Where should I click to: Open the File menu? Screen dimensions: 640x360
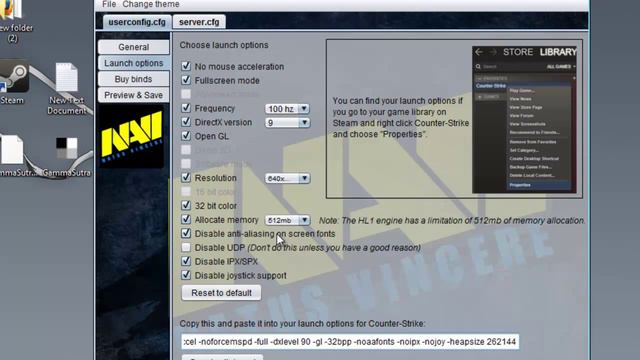[x=109, y=4]
